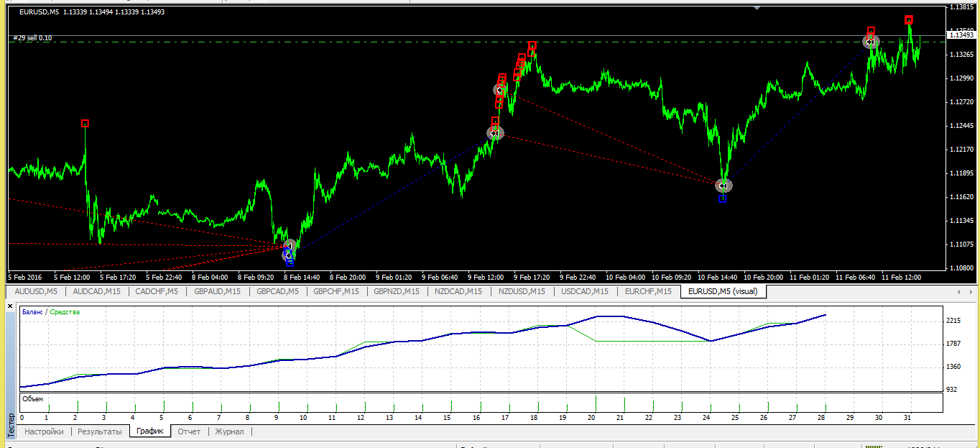The width and height of the screenshot is (980, 448).
Task: Switch to the Отчет tester tab
Action: [189, 431]
